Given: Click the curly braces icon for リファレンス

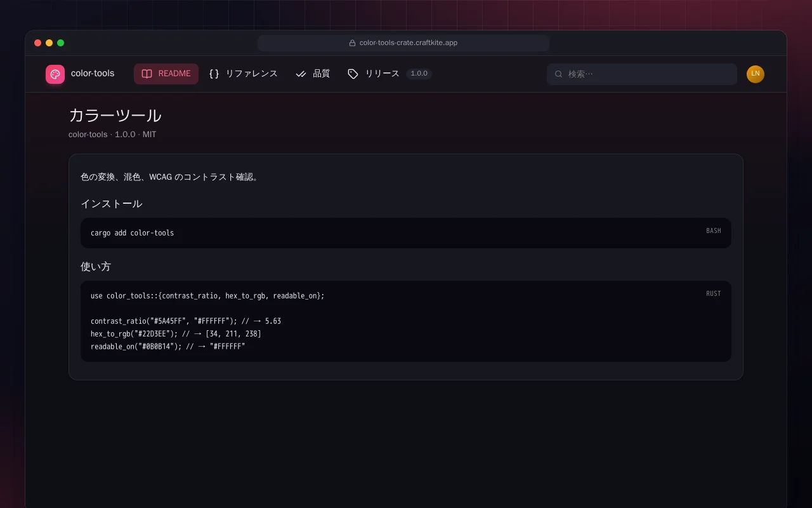Looking at the screenshot, I should tap(214, 74).
